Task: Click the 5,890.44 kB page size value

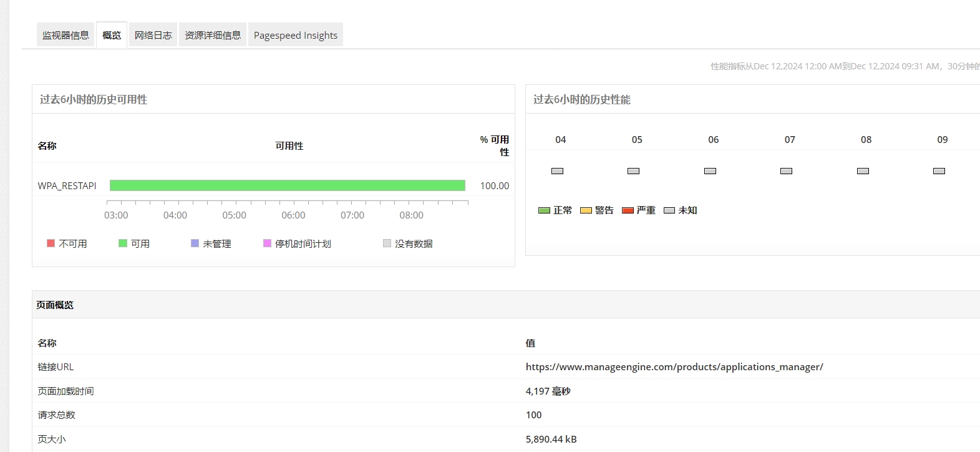Action: [551, 439]
